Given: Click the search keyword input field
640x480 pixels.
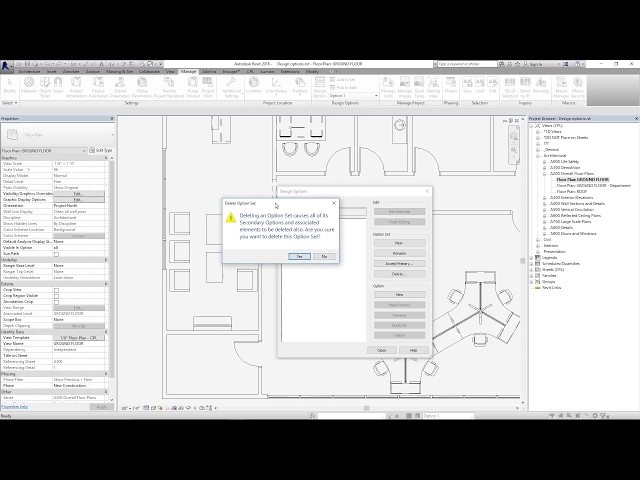Looking at the screenshot, I should coord(467,64).
